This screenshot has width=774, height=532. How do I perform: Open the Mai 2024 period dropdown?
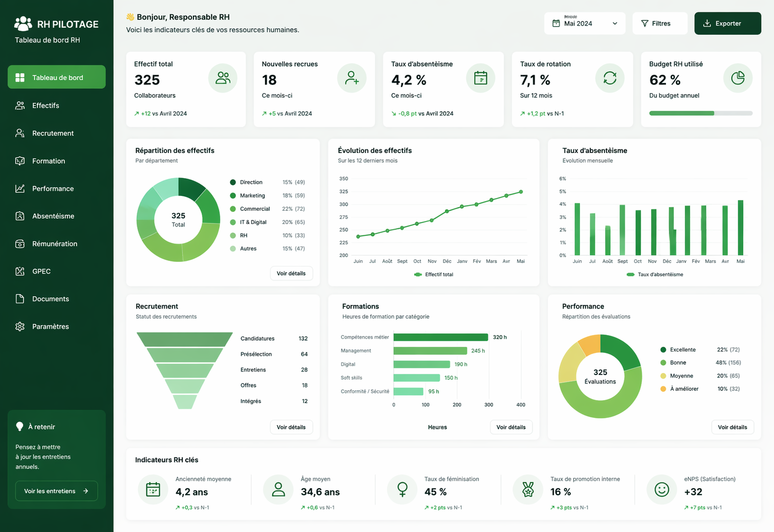[585, 24]
